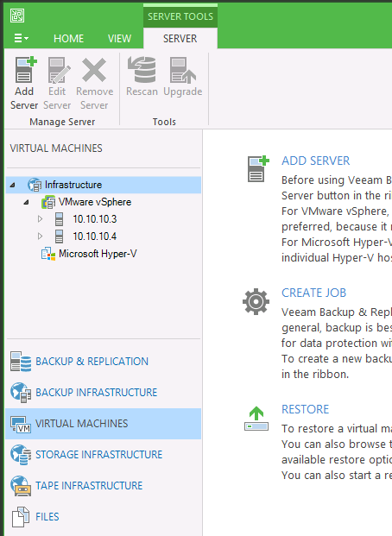Screen dimensions: 392x536
Task: Click the VMware vSphere tree icon
Action: [x=48, y=202]
